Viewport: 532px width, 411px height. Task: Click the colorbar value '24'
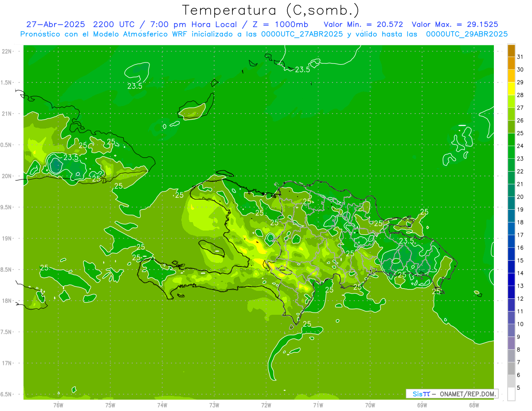pos(520,146)
